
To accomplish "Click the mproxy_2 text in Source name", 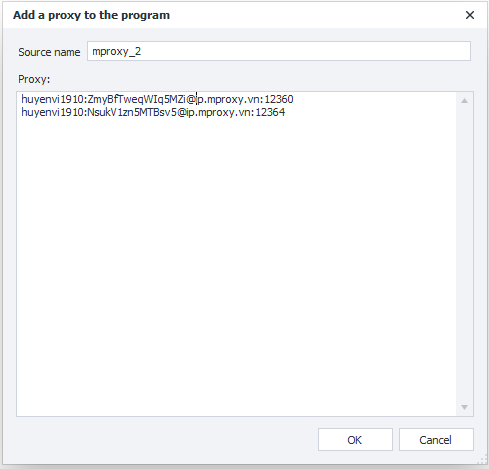I will pyautogui.click(x=116, y=52).
